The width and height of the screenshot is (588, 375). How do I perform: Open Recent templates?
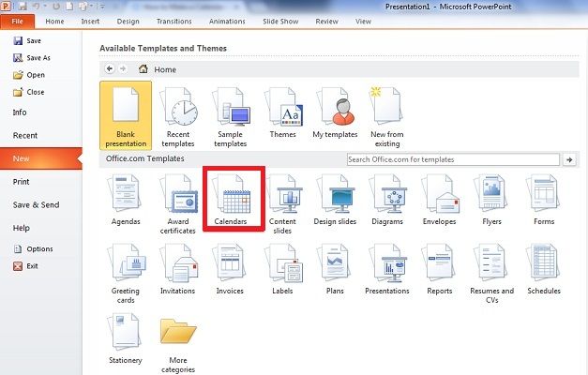178,117
